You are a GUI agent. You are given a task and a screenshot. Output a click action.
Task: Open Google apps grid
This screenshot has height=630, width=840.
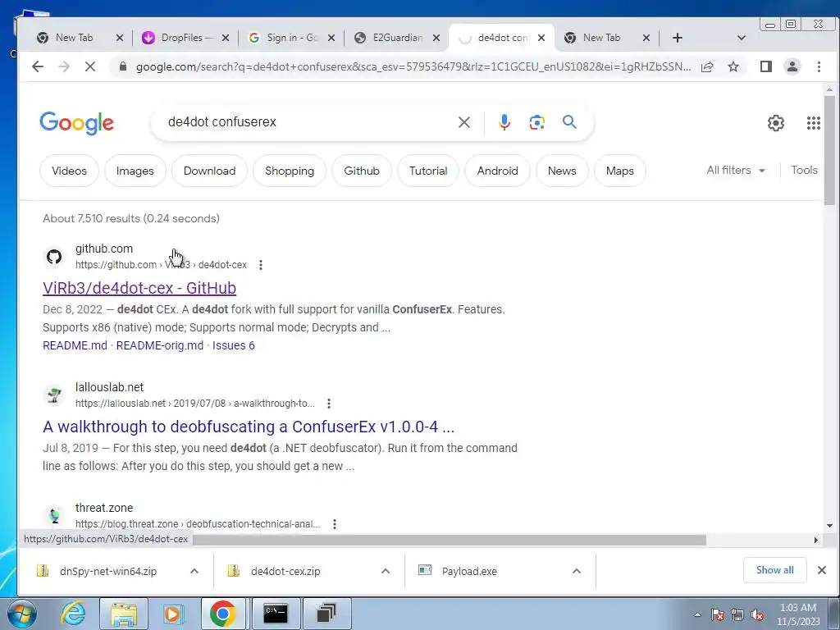point(813,123)
